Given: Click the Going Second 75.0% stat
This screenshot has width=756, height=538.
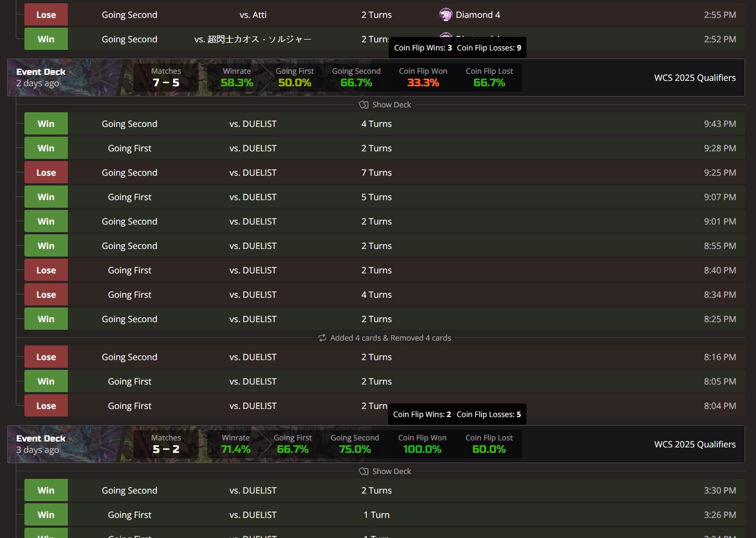Looking at the screenshot, I should pos(355,444).
